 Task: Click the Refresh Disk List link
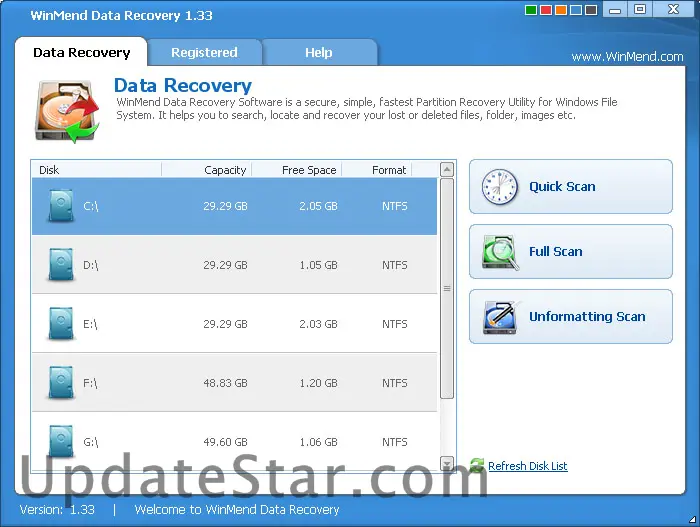pos(528,466)
